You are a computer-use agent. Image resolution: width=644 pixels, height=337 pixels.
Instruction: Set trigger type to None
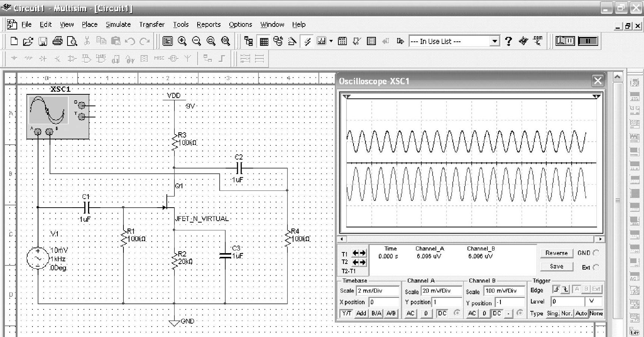coord(596,314)
